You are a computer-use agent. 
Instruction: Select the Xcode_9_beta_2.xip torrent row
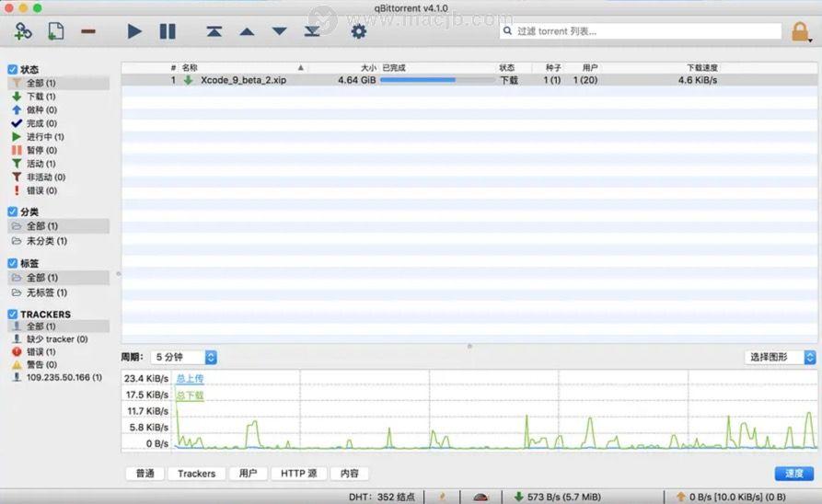469,80
